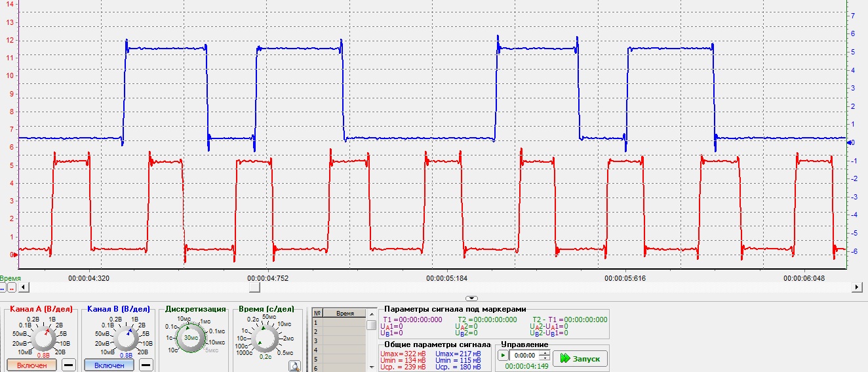Select row 5 in the marker table

(x=339, y=359)
